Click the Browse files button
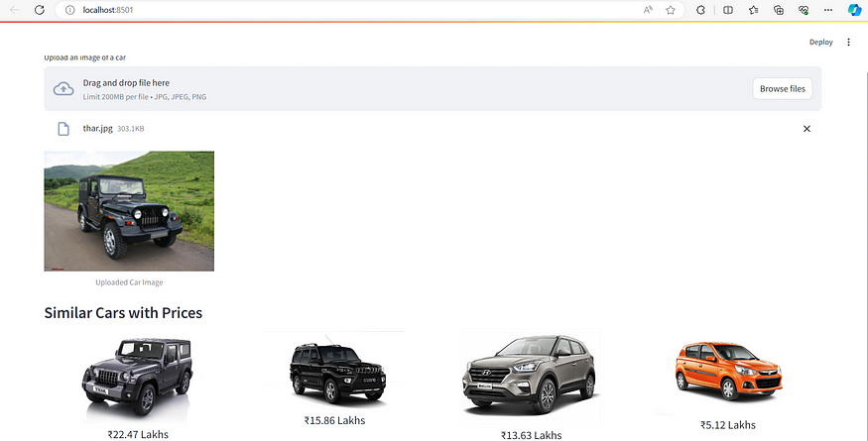The width and height of the screenshot is (868, 441). tap(783, 88)
